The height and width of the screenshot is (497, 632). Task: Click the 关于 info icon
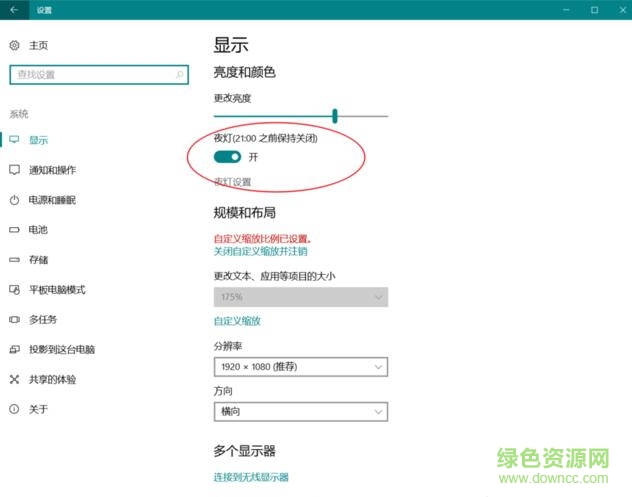pyautogui.click(x=15, y=409)
